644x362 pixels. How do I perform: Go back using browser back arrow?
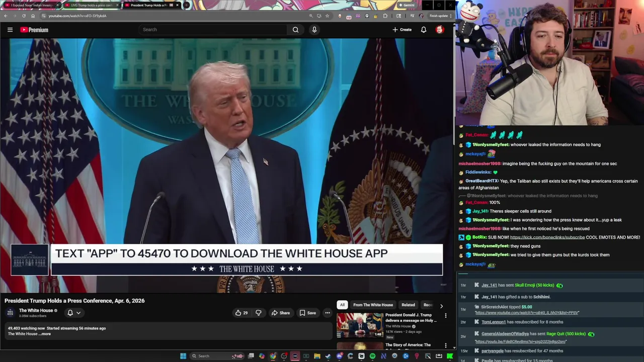pos(6,16)
